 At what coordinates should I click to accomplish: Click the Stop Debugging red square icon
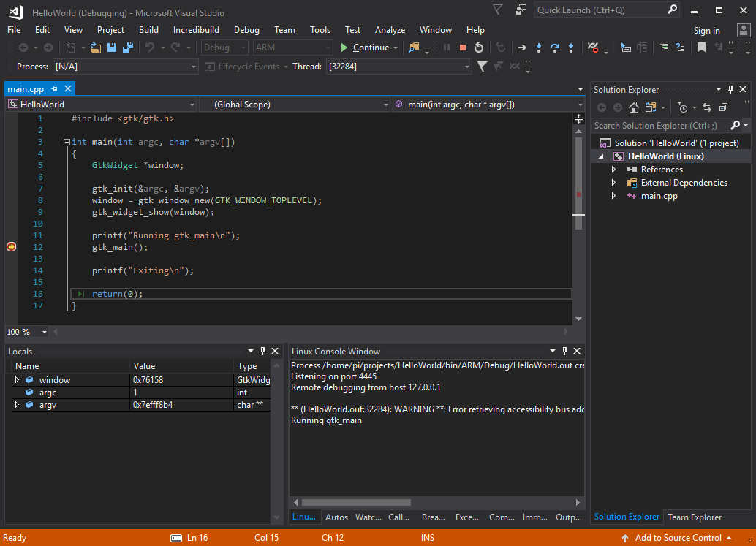pyautogui.click(x=462, y=48)
